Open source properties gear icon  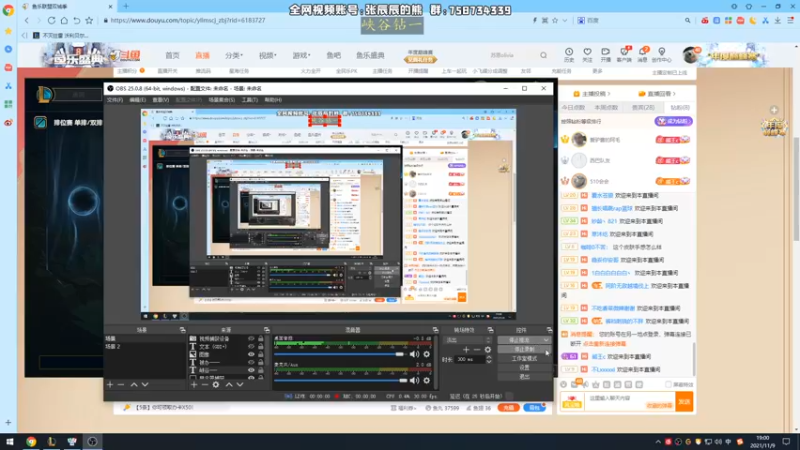point(216,385)
